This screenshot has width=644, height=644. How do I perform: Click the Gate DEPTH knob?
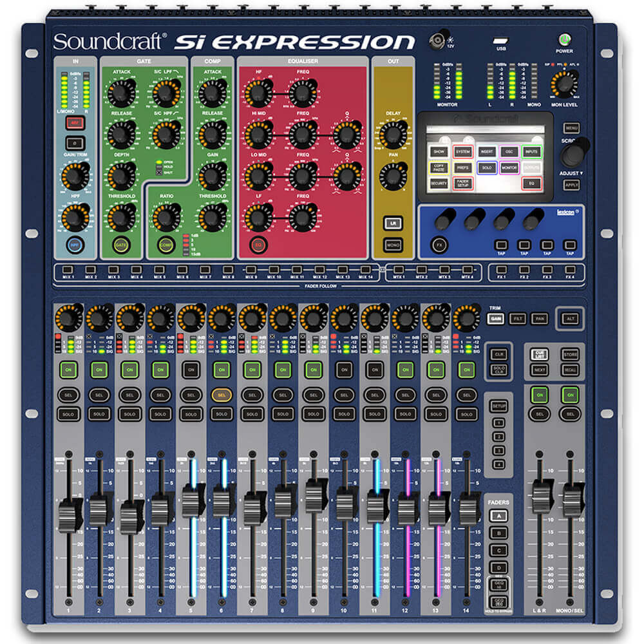pyautogui.click(x=121, y=176)
